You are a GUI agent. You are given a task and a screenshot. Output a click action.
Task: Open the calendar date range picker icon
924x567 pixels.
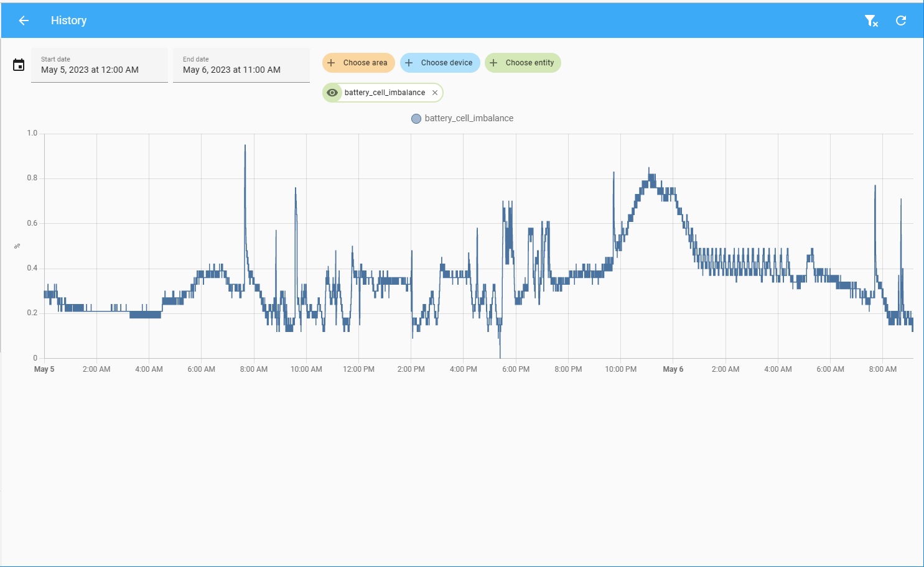[19, 65]
